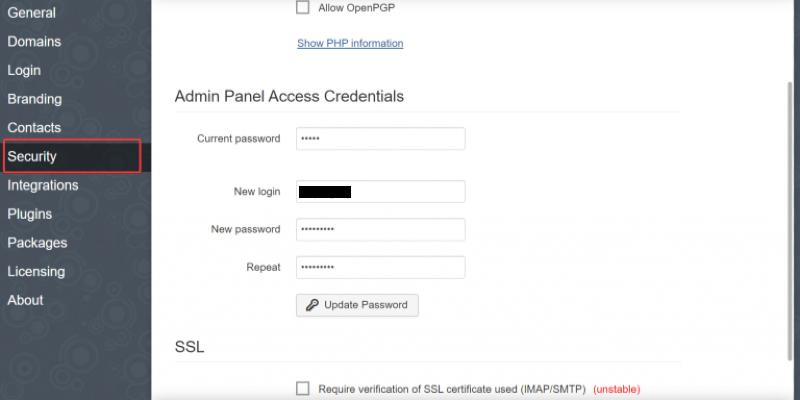Click the Repeat password field

click(x=380, y=268)
